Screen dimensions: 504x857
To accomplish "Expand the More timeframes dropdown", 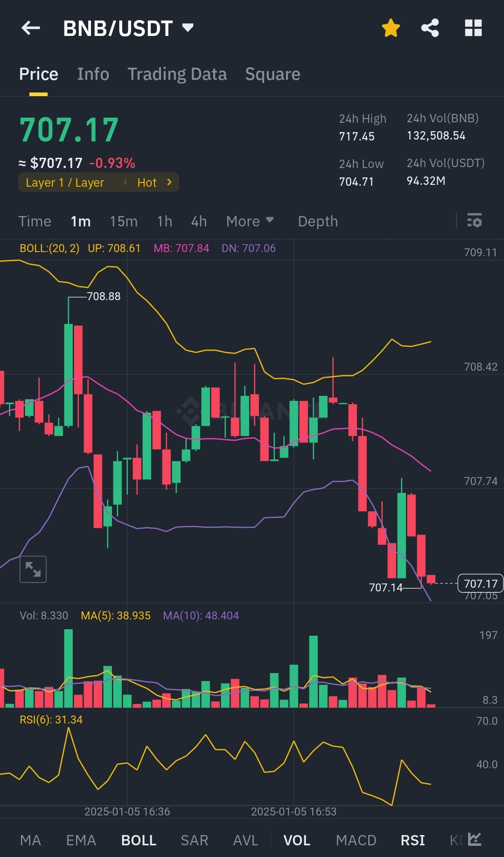I will pos(250,221).
